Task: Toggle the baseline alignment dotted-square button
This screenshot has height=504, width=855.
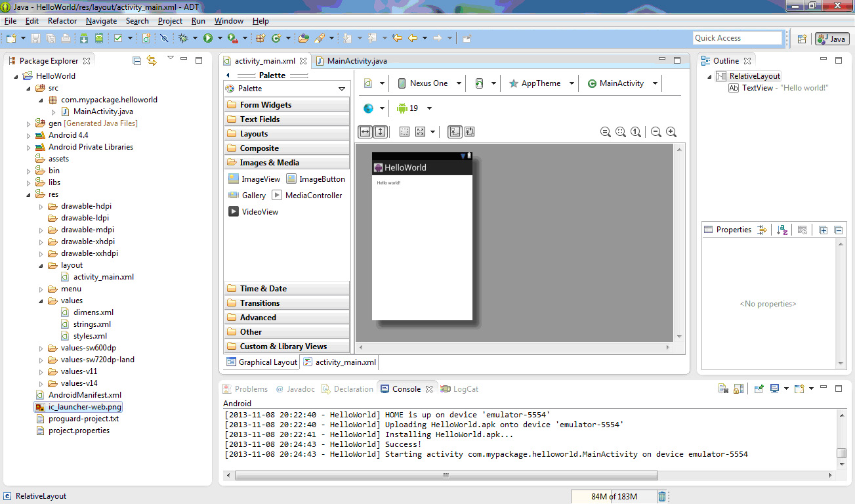Action: click(x=404, y=132)
